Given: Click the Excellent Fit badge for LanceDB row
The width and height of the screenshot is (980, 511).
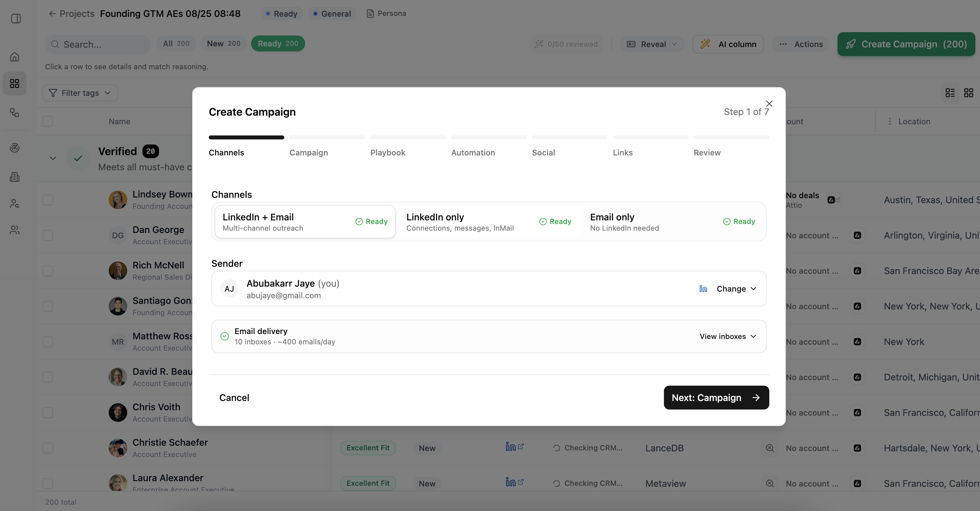Looking at the screenshot, I should coord(368,448).
